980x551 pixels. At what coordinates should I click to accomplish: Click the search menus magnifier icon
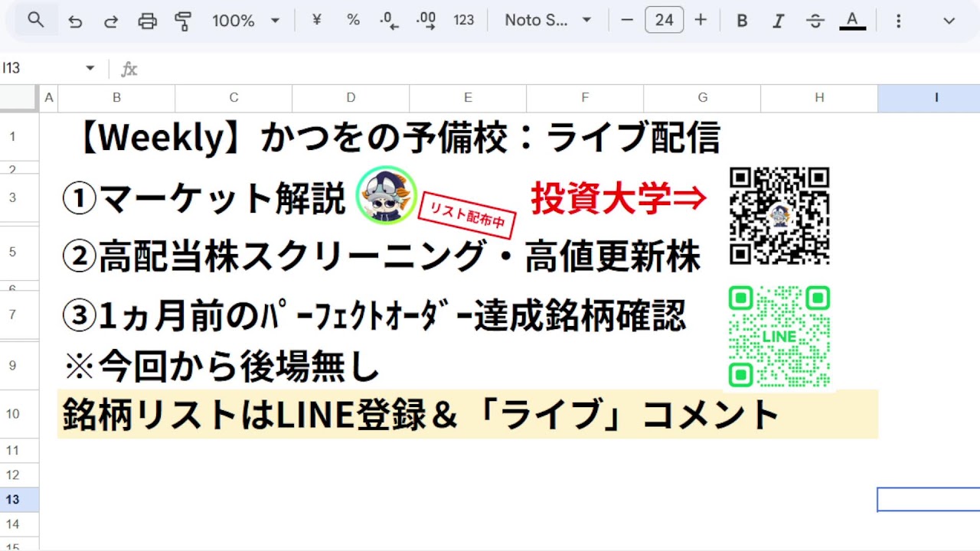pyautogui.click(x=36, y=21)
